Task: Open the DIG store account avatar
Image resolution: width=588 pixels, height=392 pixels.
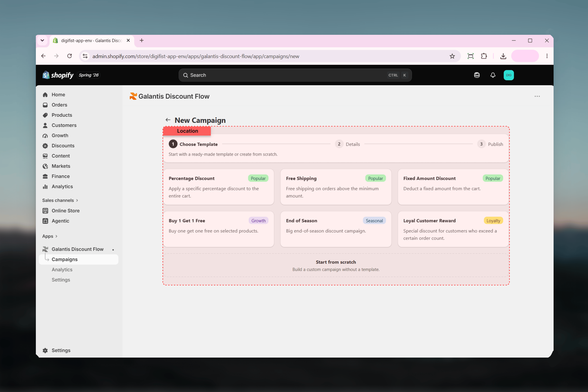Action: click(509, 75)
